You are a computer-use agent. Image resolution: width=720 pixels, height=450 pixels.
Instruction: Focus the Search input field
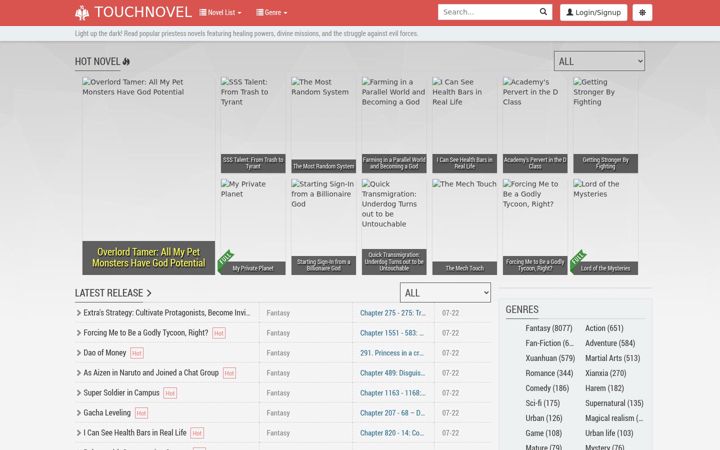coord(488,12)
